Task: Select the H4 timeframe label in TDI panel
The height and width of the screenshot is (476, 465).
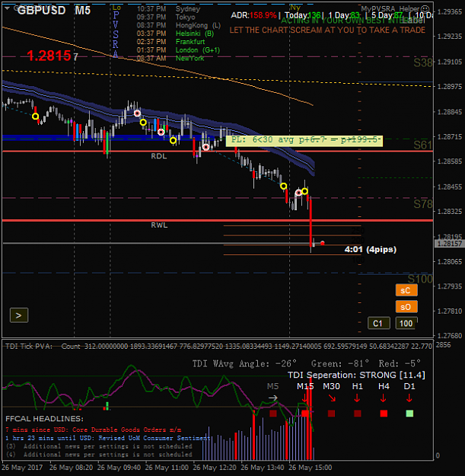Action: tap(384, 386)
